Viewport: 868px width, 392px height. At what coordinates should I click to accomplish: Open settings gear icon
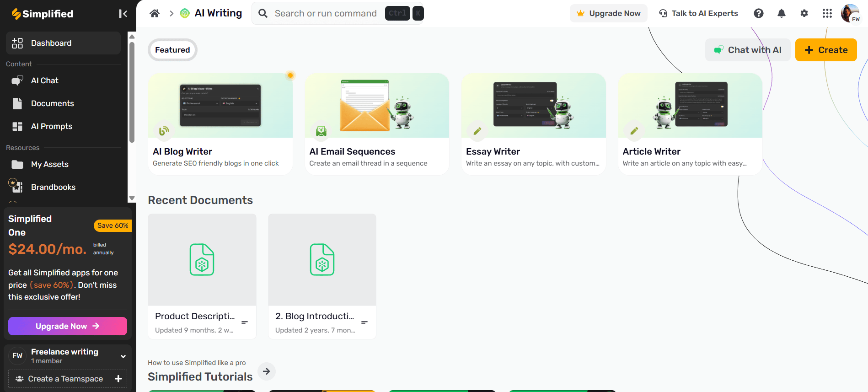tap(804, 13)
